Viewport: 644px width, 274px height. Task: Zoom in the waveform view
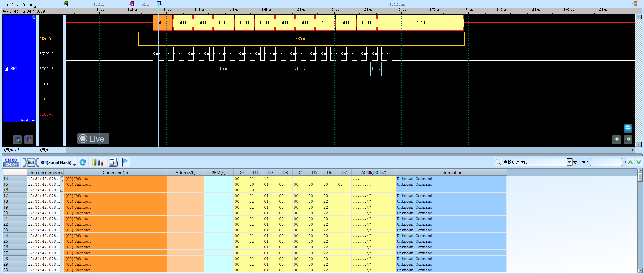pyautogui.click(x=628, y=139)
